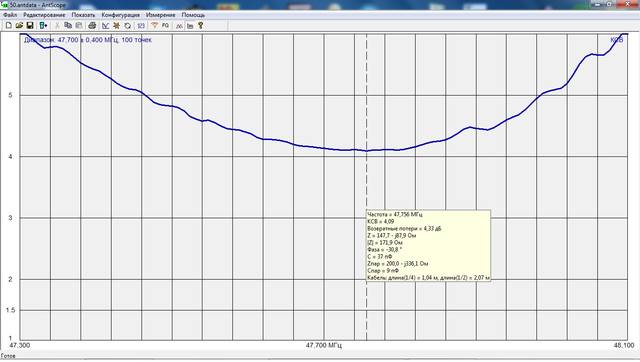Open the Помощь menu
Image resolution: width=640 pixels, height=362 pixels.
pos(193,15)
